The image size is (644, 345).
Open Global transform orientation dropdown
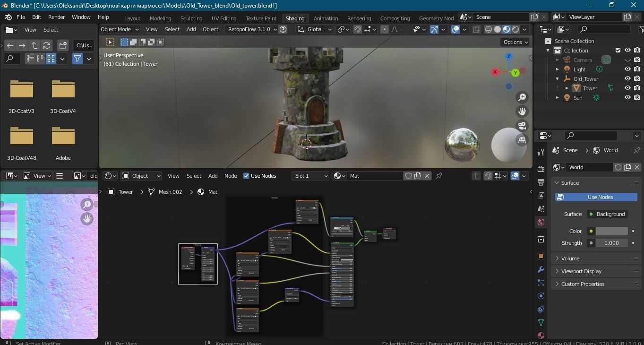pos(315,29)
